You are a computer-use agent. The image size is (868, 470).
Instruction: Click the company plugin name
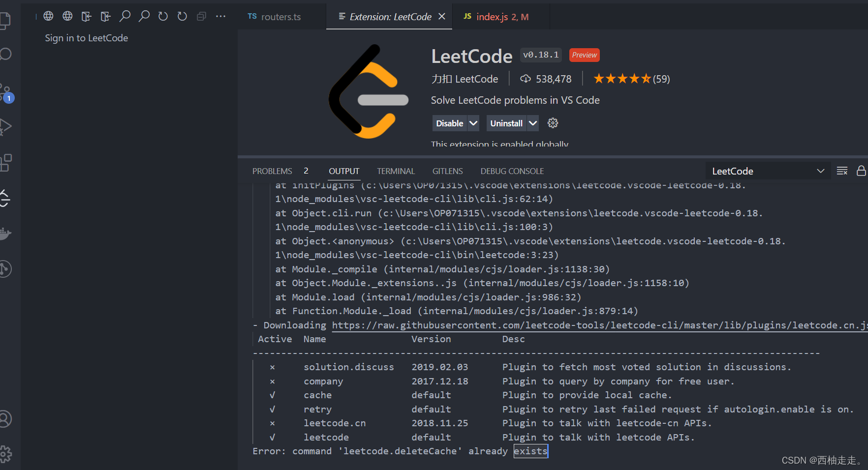click(x=323, y=382)
